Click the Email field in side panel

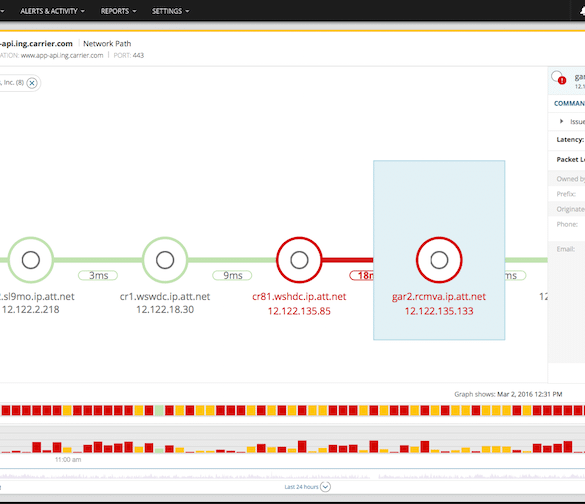(567, 249)
